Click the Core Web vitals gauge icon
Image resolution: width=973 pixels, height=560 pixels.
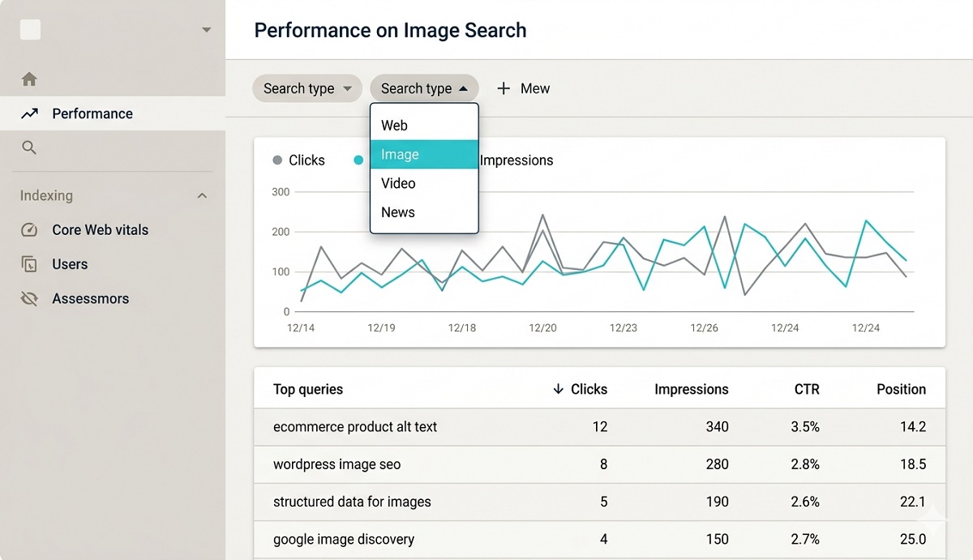29,230
